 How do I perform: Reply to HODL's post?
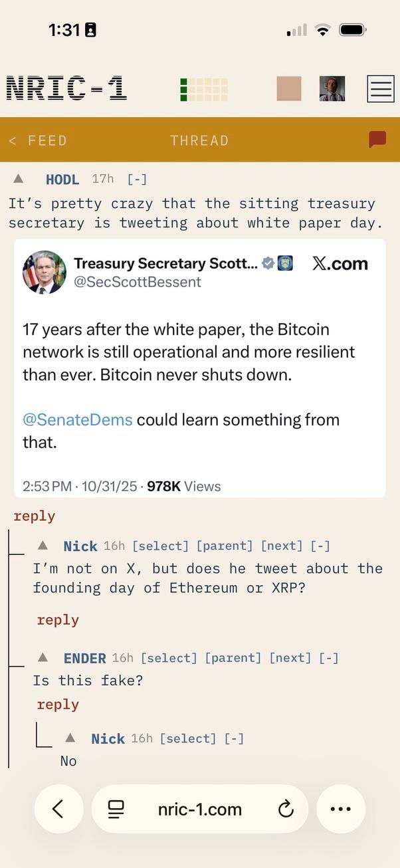(35, 516)
